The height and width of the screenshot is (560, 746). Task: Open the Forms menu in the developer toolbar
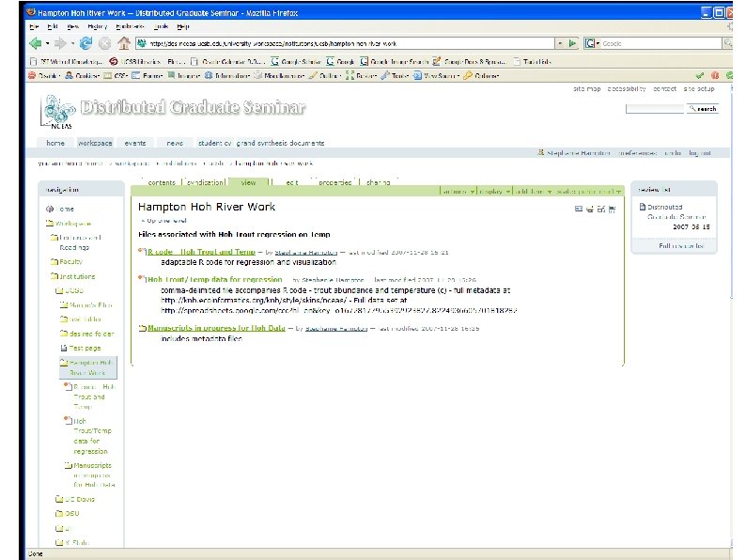point(148,76)
